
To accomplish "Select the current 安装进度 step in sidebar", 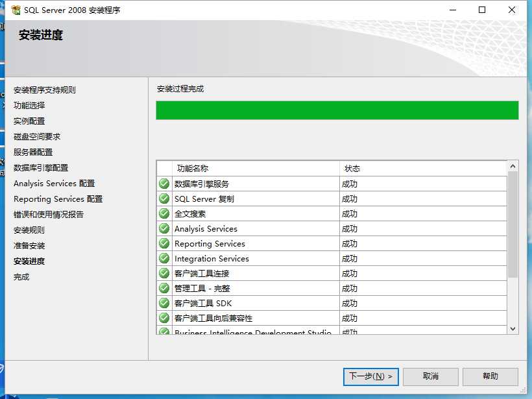I will (x=29, y=261).
